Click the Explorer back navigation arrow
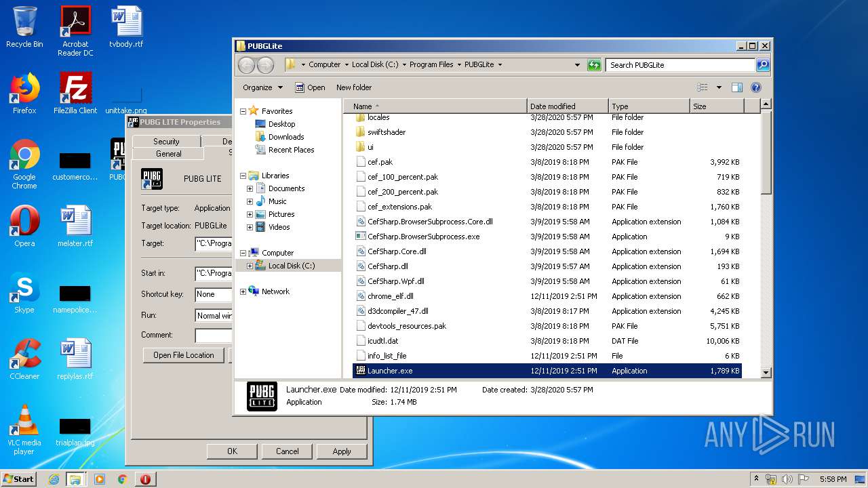 247,65
